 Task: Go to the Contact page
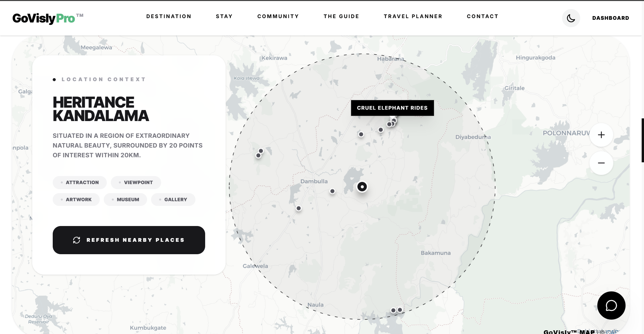[x=482, y=16]
